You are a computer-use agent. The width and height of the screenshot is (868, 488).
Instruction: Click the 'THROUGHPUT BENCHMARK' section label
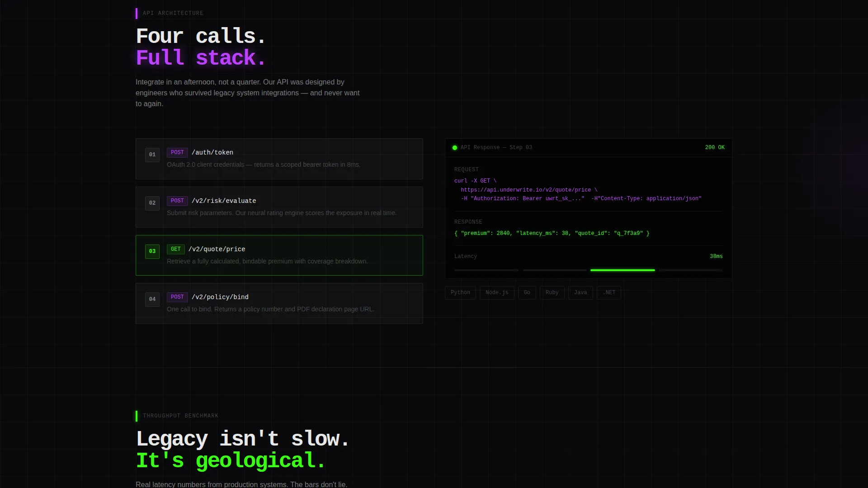point(180,416)
